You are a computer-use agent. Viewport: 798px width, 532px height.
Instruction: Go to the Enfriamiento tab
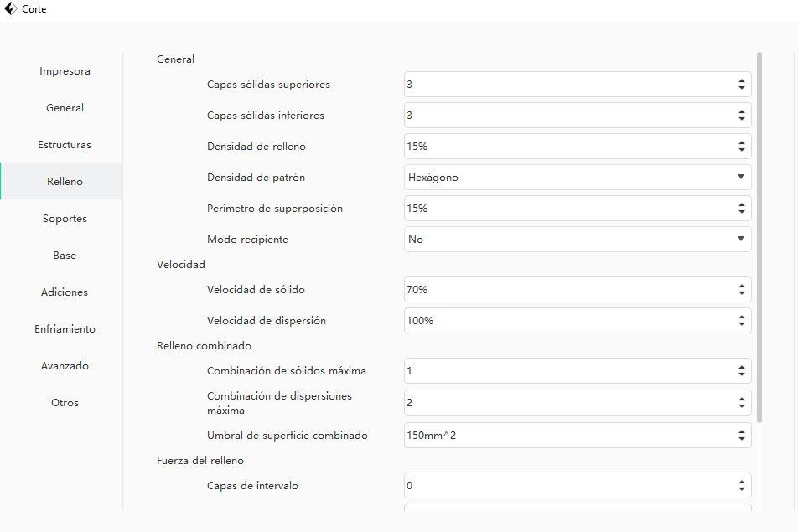65,329
